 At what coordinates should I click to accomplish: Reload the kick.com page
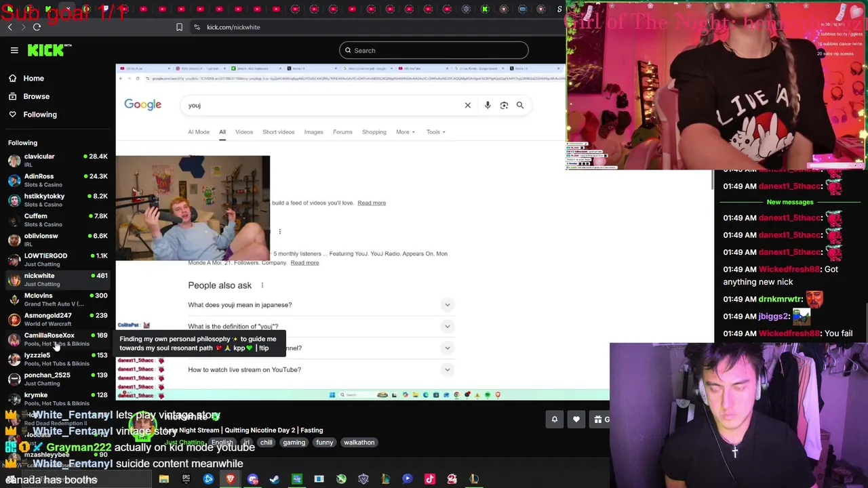coord(37,27)
